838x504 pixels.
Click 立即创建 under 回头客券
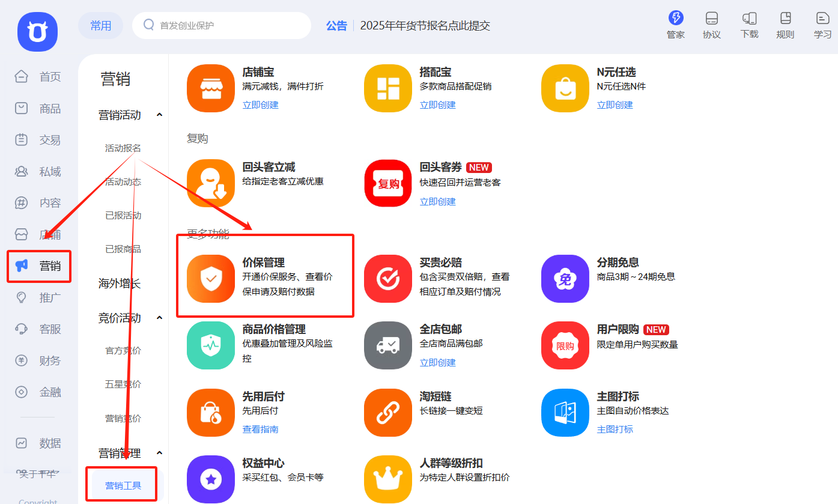coord(437,202)
